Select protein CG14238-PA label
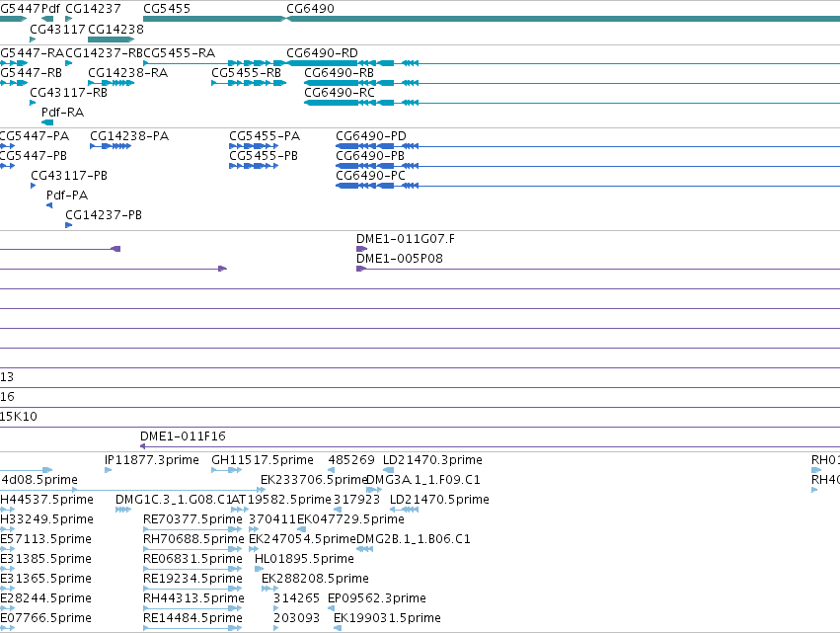 coord(129,136)
